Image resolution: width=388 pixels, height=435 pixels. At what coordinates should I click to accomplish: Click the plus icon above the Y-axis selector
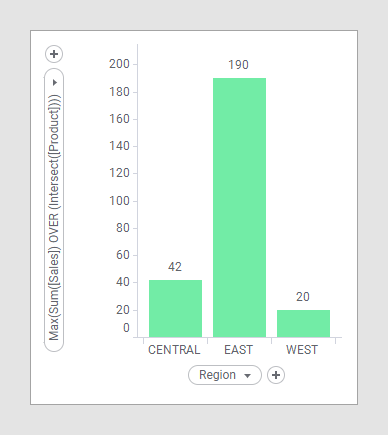pos(54,54)
